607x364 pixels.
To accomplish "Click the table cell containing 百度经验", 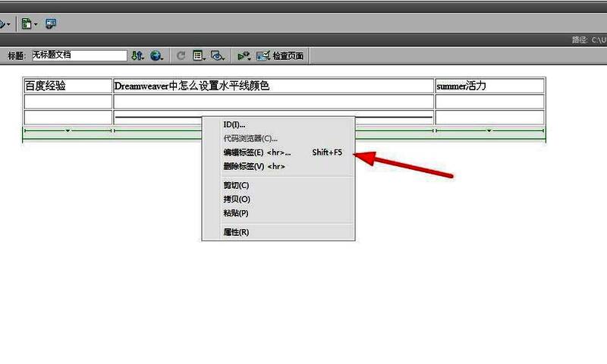I will pyautogui.click(x=68, y=86).
